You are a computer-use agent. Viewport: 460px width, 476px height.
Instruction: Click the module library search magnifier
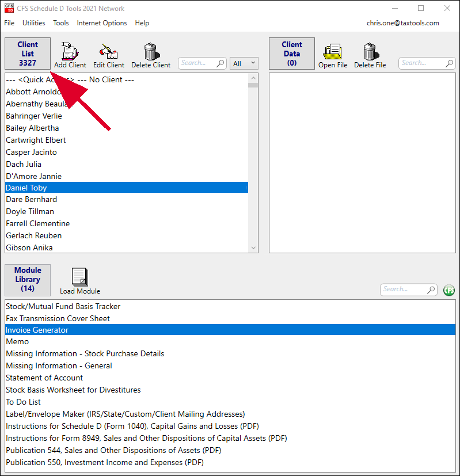(431, 290)
